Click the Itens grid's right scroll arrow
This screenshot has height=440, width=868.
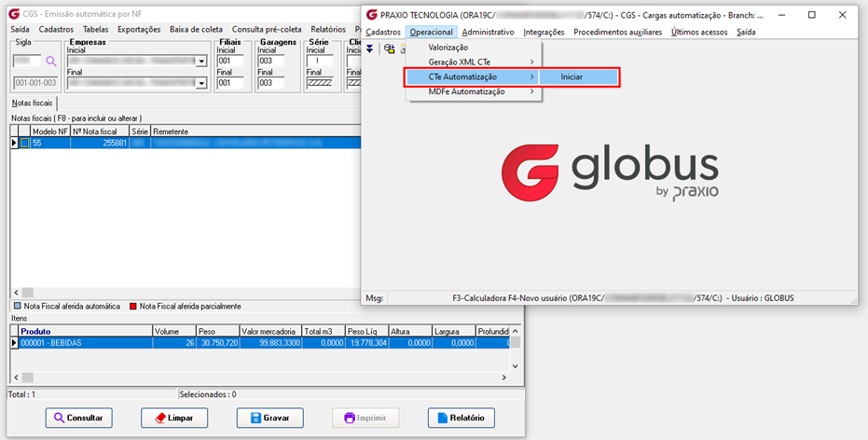[x=504, y=377]
